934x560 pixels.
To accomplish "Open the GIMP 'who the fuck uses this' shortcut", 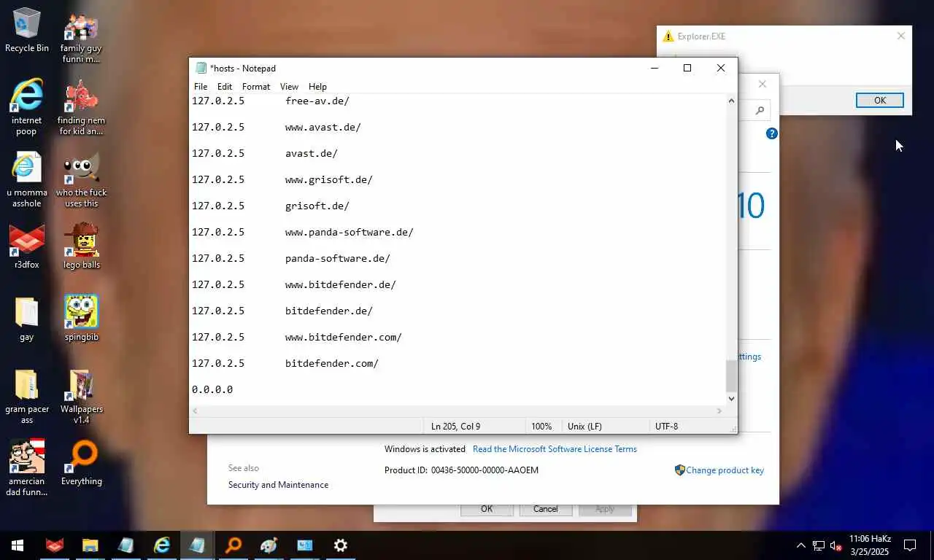I will pyautogui.click(x=81, y=179).
